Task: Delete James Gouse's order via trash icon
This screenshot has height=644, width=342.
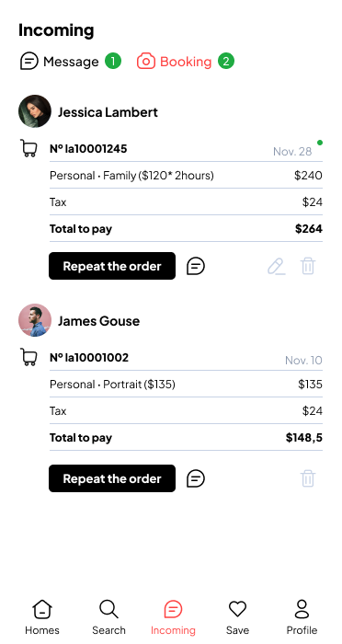Action: (308, 478)
